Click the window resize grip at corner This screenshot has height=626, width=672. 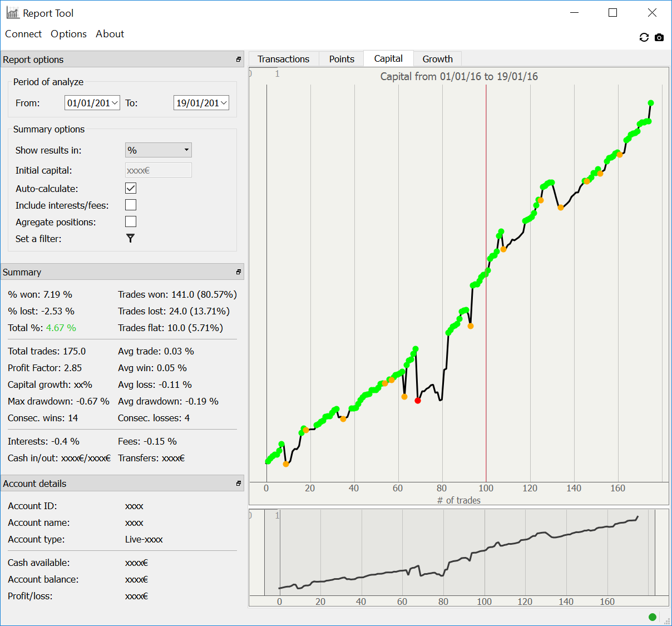pyautogui.click(x=667, y=621)
